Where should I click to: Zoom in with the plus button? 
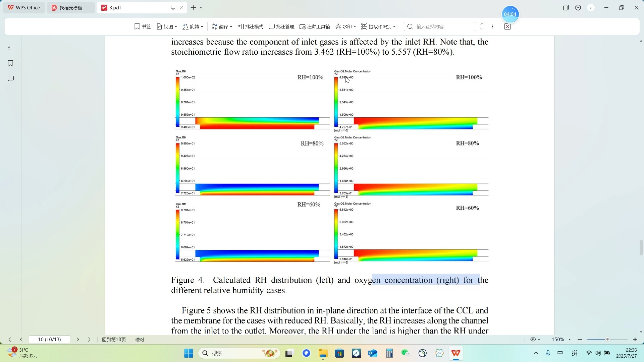point(635,340)
